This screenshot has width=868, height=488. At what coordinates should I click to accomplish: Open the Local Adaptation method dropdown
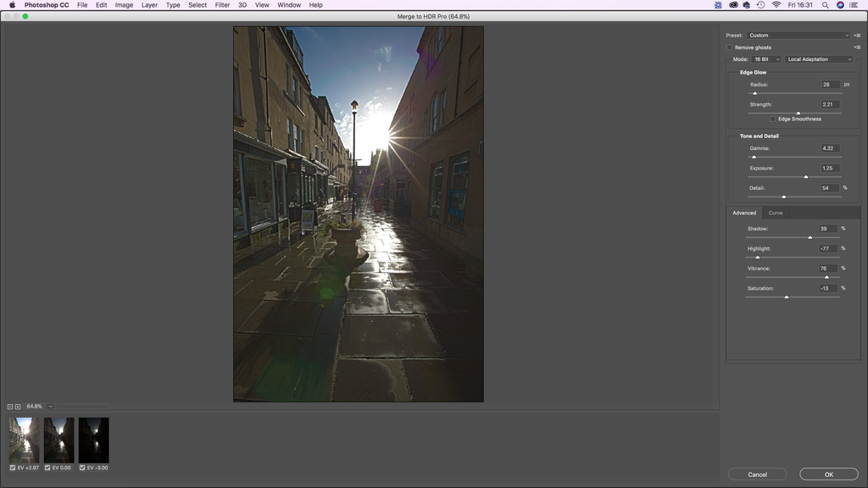819,59
